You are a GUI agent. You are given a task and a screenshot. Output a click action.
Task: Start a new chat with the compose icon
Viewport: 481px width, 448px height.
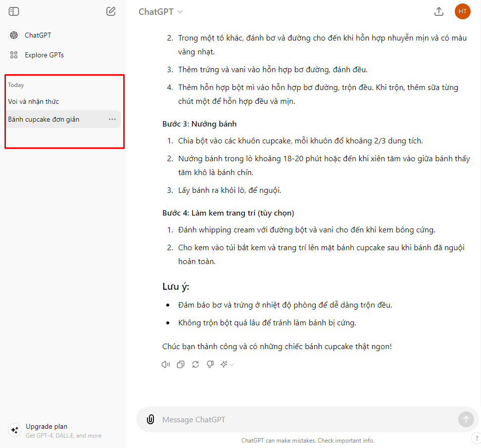pyautogui.click(x=111, y=12)
